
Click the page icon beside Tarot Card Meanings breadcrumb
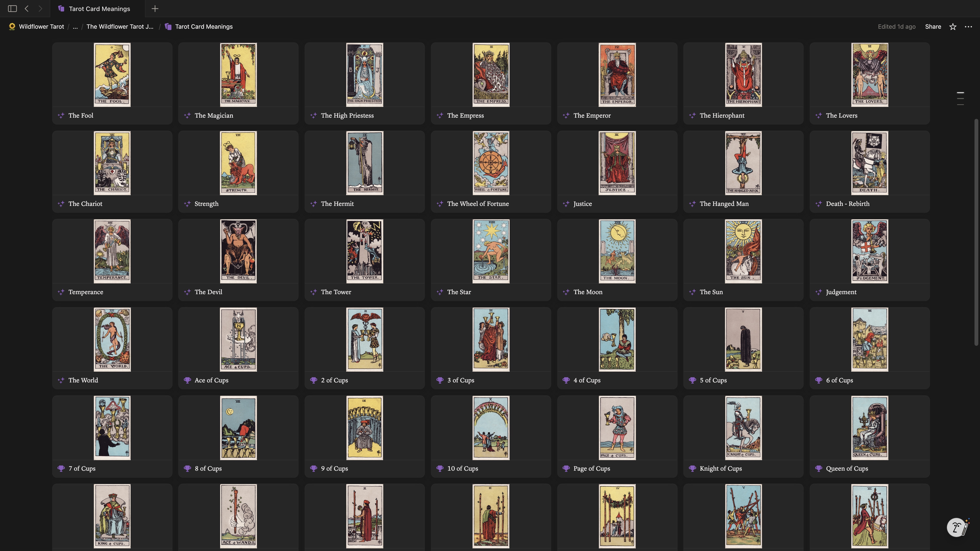coord(168,27)
